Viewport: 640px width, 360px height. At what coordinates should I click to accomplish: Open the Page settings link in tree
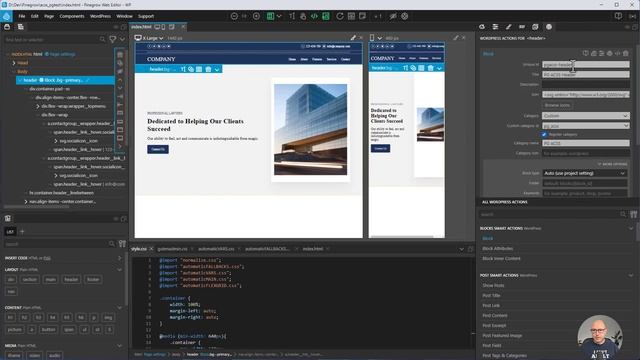pos(62,54)
